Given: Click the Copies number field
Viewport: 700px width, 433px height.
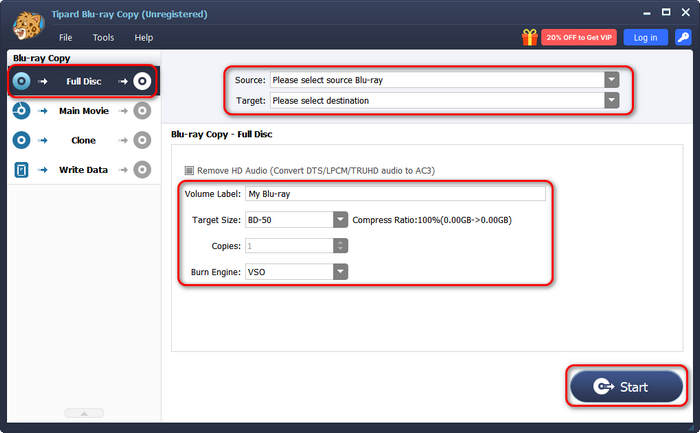Looking at the screenshot, I should [289, 246].
